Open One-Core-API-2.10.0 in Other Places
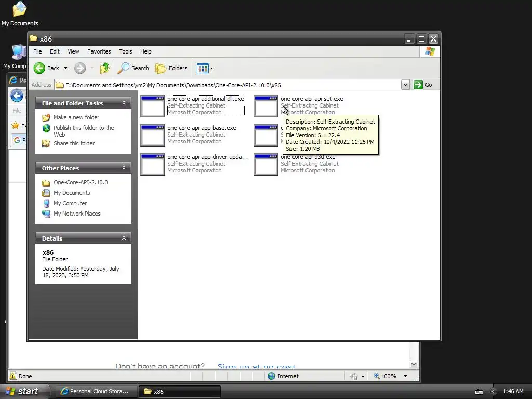Image resolution: width=532 pixels, height=399 pixels. coord(81,182)
